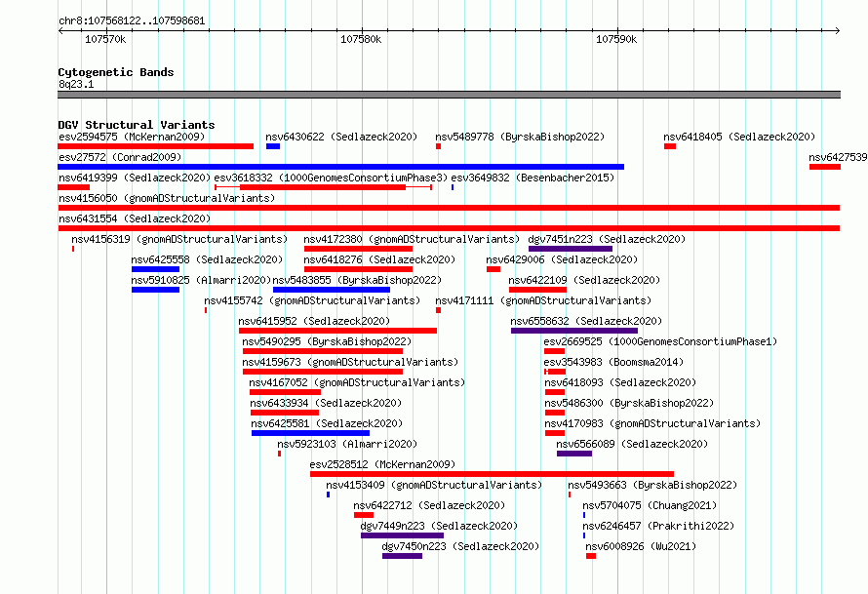Open nsv6008926 (Wu2021) label
The image size is (868, 594).
[x=641, y=546]
